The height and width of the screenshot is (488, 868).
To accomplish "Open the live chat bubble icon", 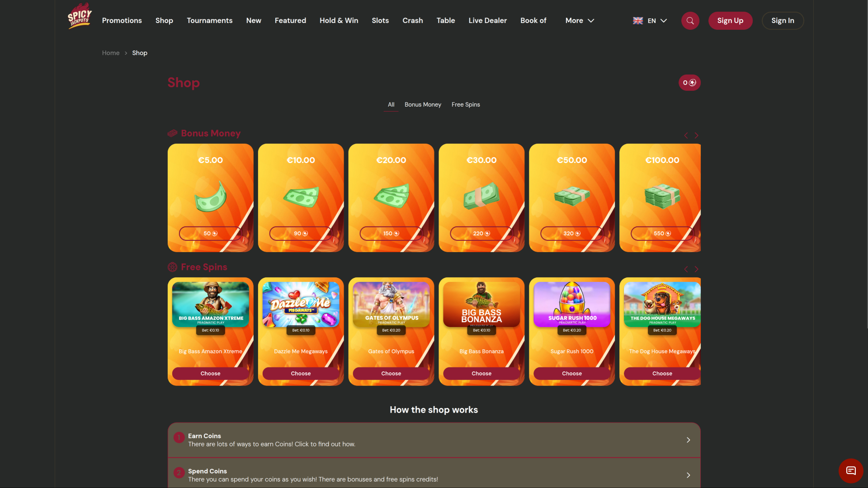I will click(x=851, y=471).
